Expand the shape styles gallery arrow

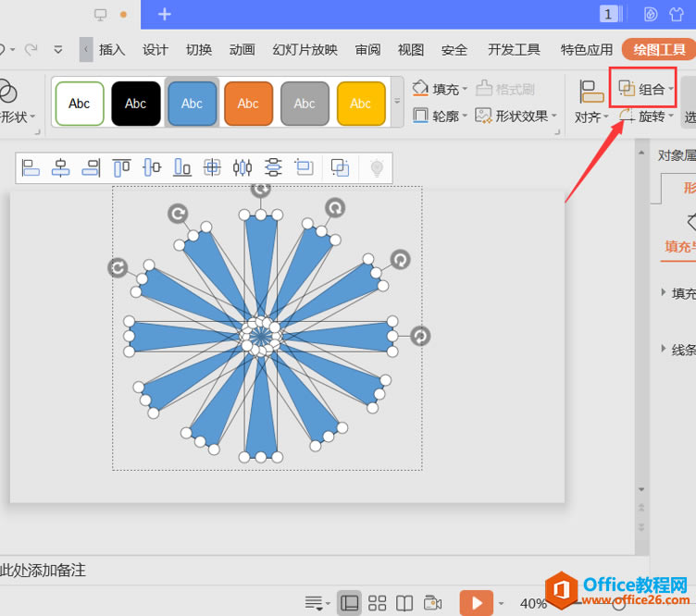pos(397,102)
